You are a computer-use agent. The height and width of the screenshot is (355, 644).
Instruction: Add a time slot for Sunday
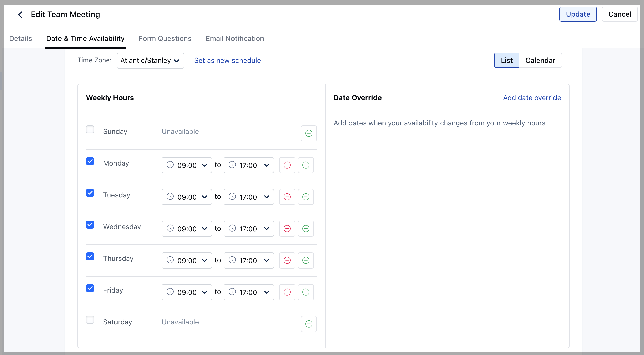tap(309, 133)
